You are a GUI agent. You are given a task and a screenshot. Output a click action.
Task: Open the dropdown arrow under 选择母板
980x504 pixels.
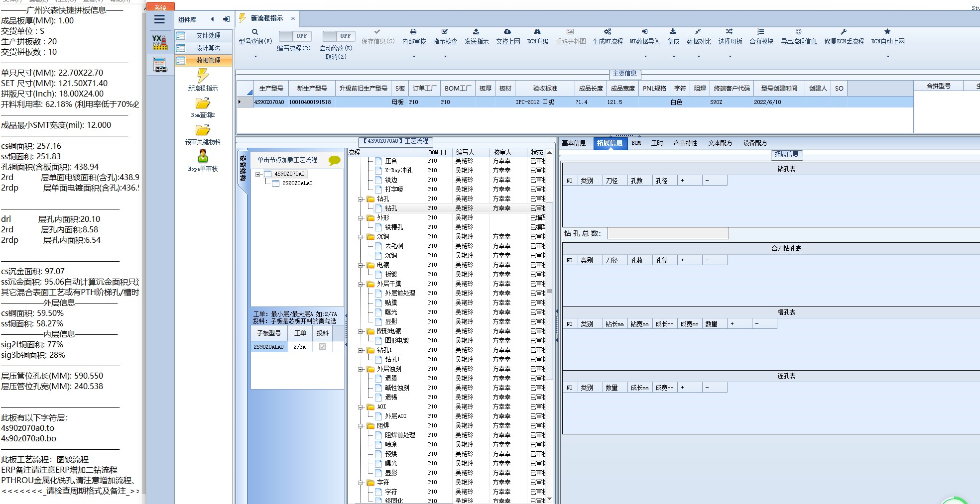click(730, 57)
